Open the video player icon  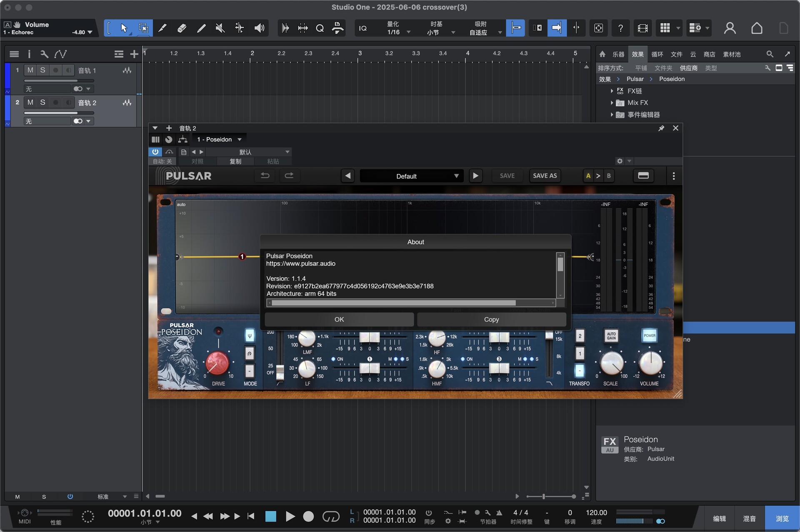click(642, 28)
